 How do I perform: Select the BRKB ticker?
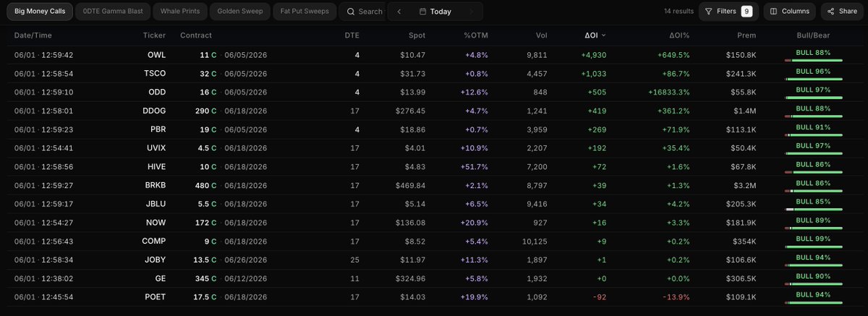[155, 184]
